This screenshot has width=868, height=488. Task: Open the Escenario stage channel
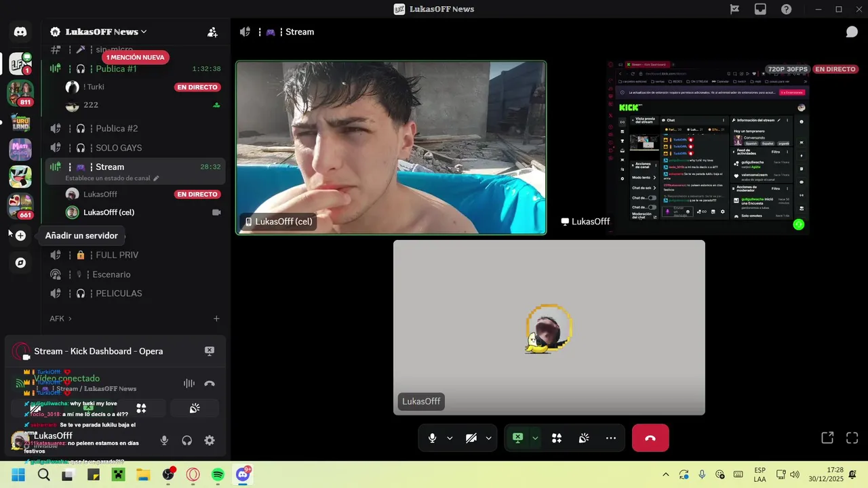click(x=136, y=274)
